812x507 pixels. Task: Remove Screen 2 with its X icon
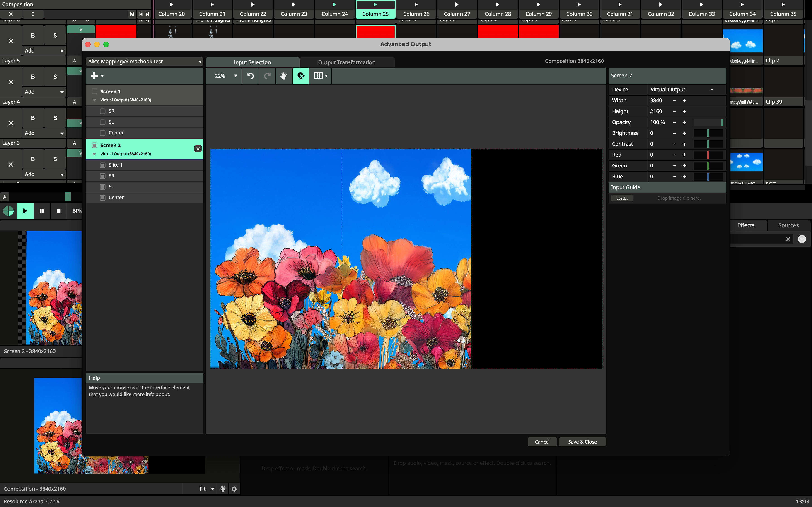pyautogui.click(x=198, y=148)
